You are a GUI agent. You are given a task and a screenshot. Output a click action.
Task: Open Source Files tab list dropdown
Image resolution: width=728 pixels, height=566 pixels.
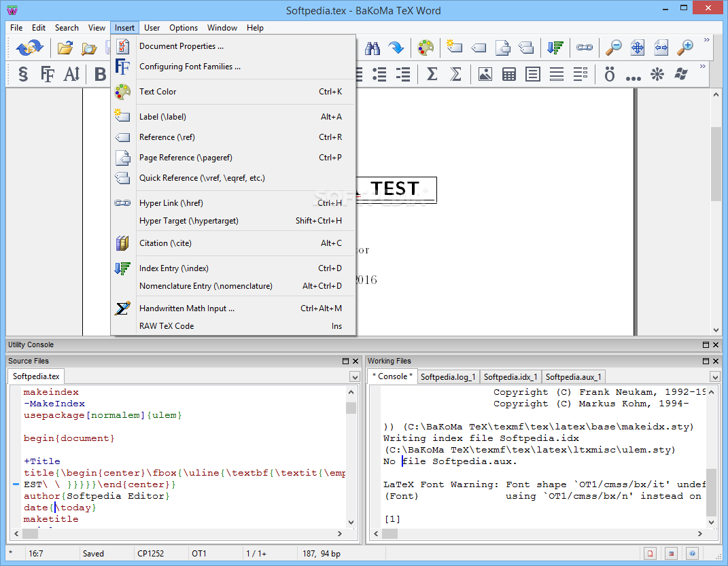[x=355, y=376]
